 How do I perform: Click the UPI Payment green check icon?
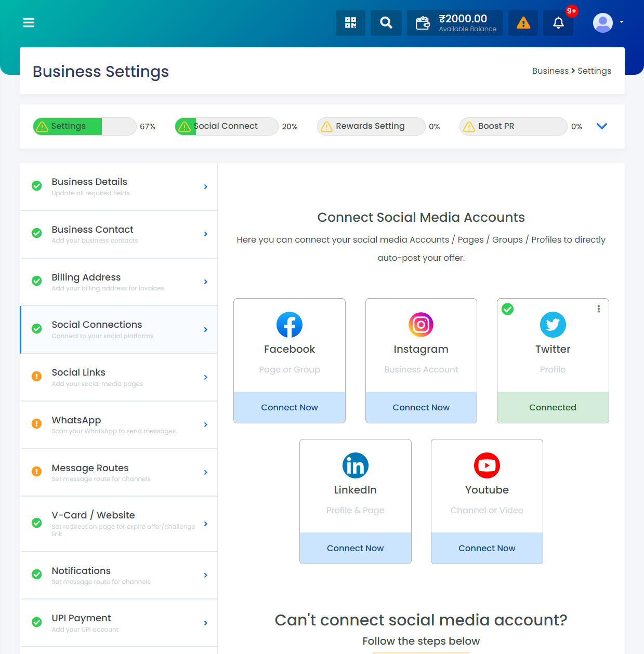click(37, 622)
